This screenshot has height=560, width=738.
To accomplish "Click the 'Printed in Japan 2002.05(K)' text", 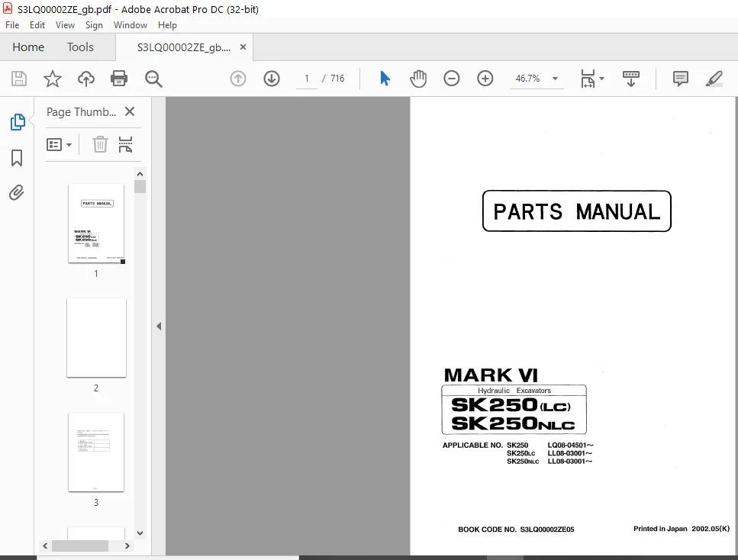I will [682, 529].
